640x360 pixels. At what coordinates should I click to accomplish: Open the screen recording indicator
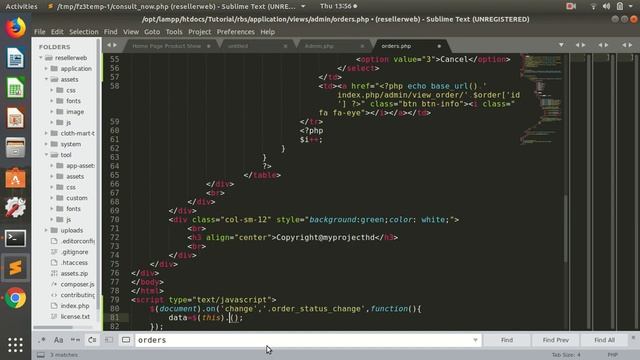(571, 6)
